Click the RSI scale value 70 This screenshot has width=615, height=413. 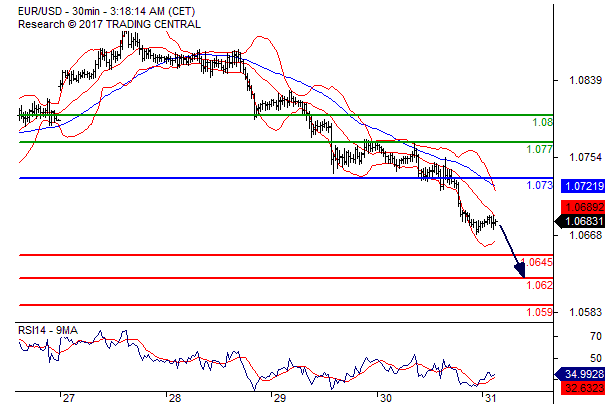point(596,336)
